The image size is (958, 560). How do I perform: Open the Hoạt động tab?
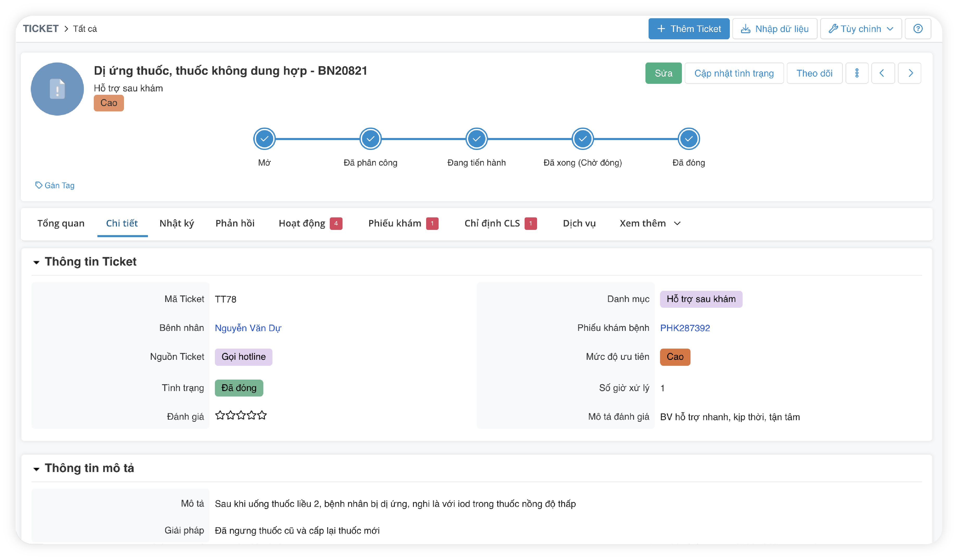[302, 223]
